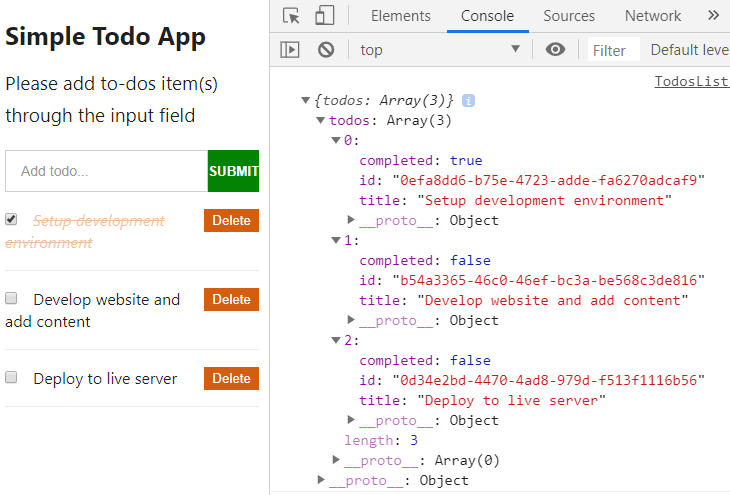Expand __proto__ under item 2
The image size is (730, 495).
point(351,420)
